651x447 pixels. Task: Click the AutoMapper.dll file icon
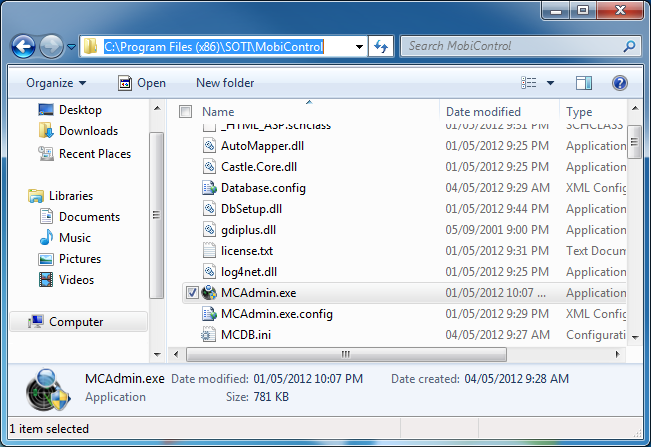[209, 146]
